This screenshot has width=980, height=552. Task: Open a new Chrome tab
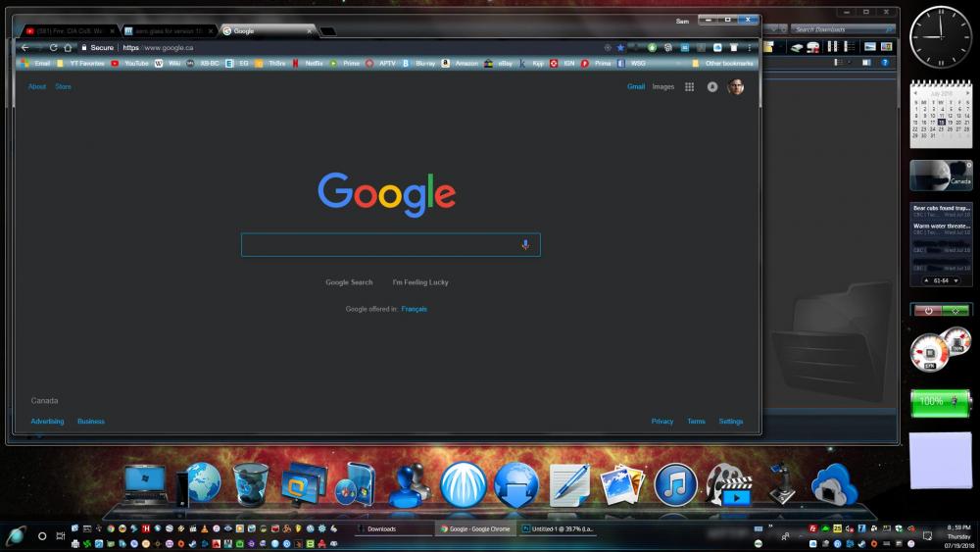(x=328, y=31)
